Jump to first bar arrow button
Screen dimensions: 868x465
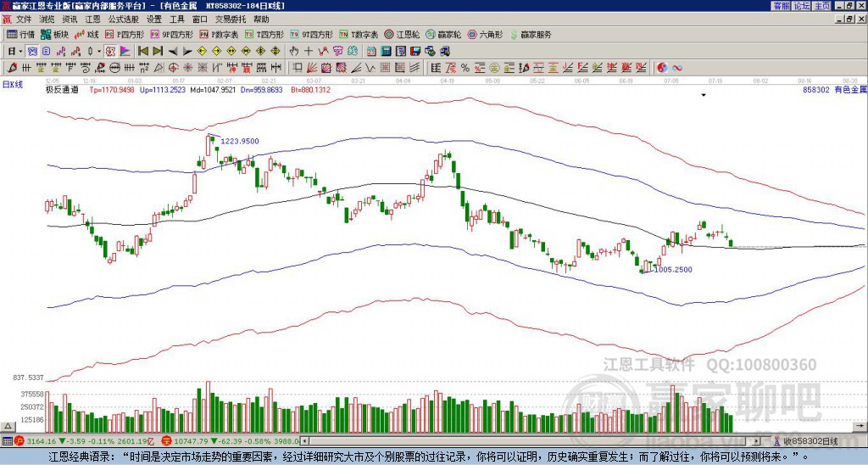pos(142,51)
